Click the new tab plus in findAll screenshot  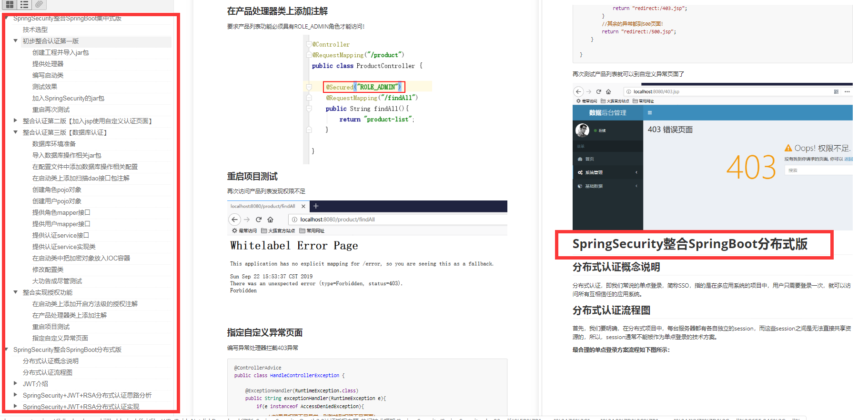pyautogui.click(x=315, y=206)
